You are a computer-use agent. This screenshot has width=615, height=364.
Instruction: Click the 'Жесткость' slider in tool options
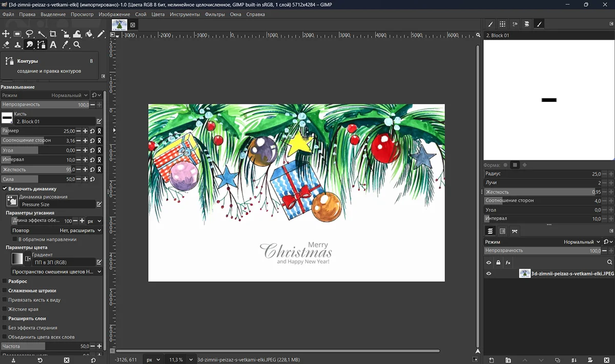(38, 169)
